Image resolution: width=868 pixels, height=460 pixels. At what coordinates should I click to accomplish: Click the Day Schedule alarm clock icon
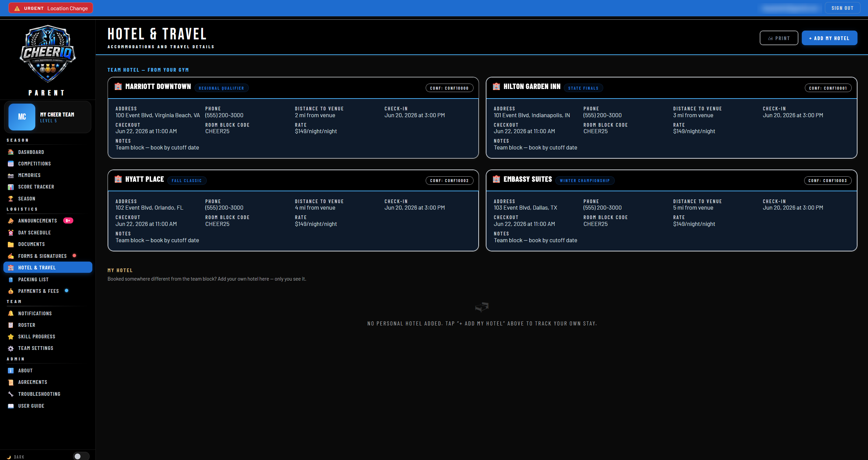(11, 233)
